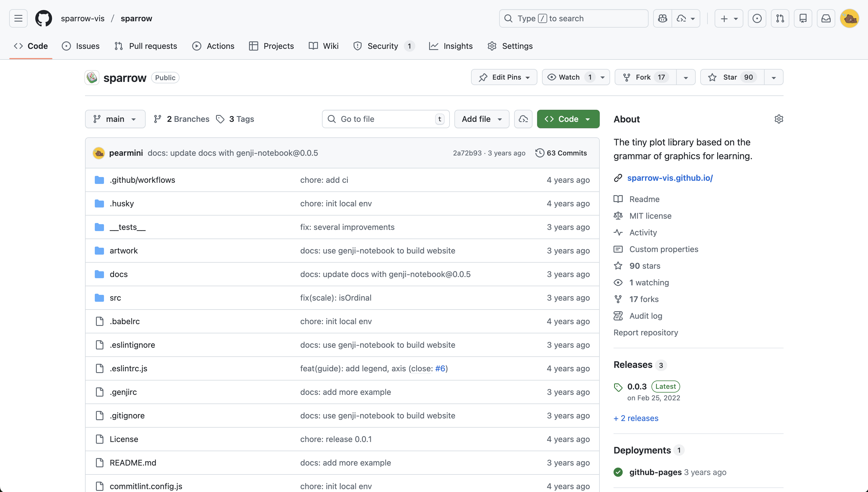This screenshot has width=868, height=492.
Task: Open the notifications inbox icon
Action: (826, 18)
